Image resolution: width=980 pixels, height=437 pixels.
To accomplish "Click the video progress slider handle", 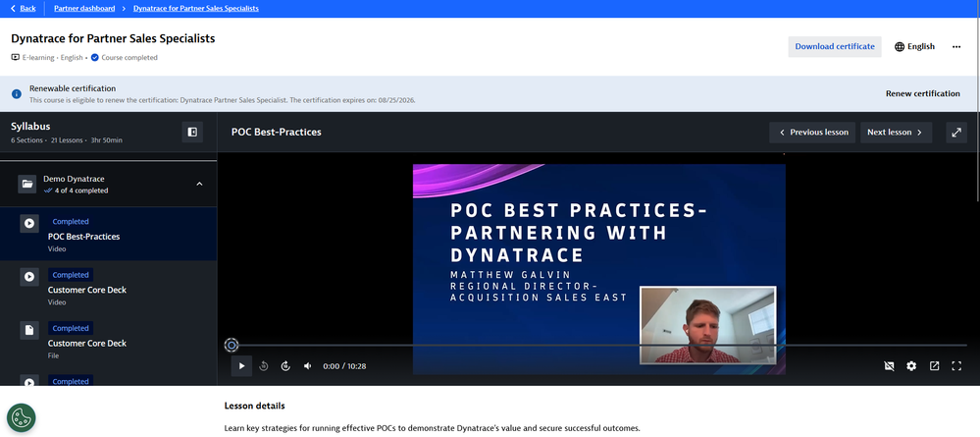I will tap(232, 345).
